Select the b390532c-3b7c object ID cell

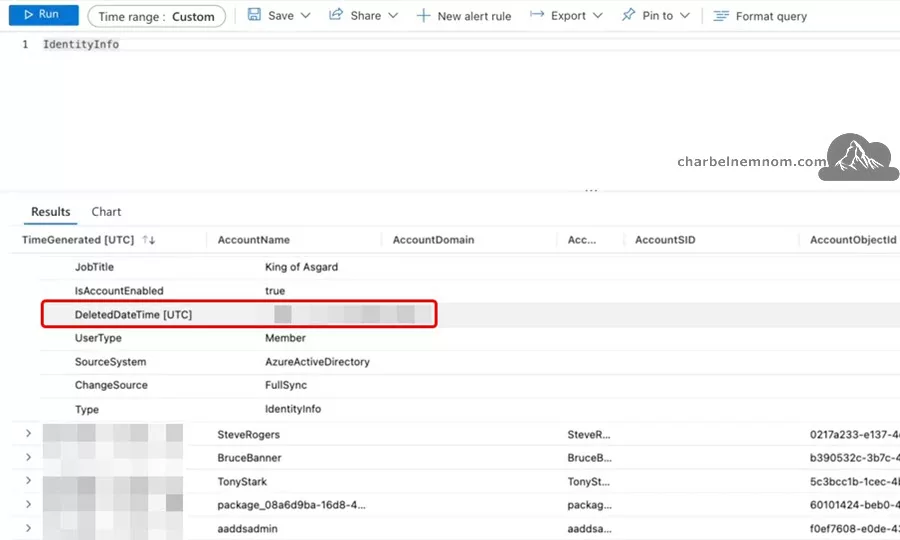[854, 458]
